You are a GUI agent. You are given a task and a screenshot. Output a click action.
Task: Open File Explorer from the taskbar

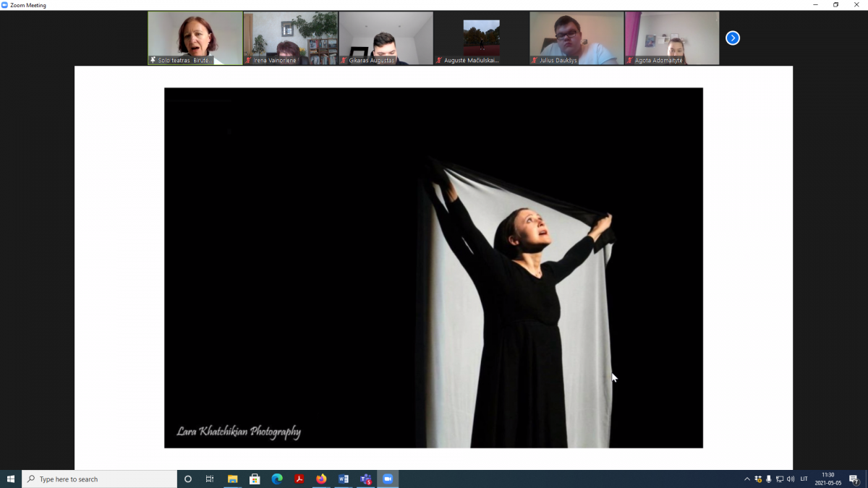click(232, 479)
